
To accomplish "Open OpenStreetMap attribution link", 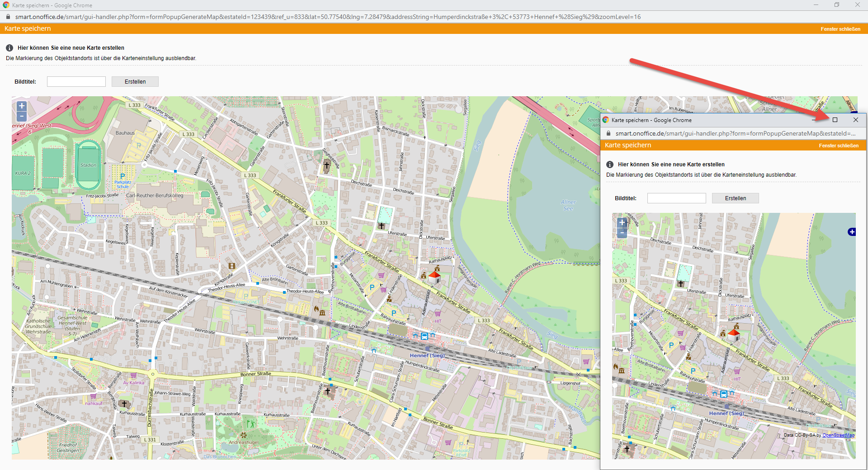I will (x=838, y=435).
